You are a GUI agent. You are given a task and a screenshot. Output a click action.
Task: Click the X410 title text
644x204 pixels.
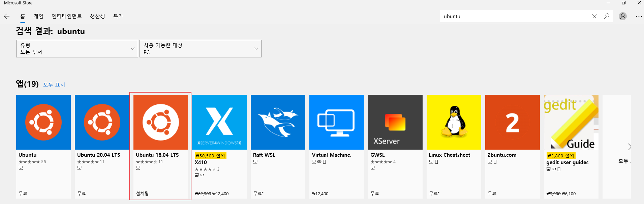click(201, 162)
